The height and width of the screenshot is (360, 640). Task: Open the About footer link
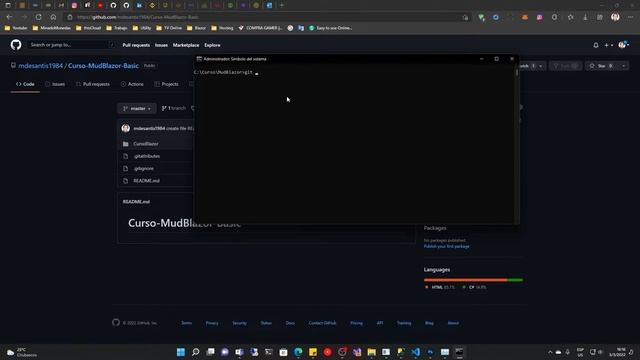(x=453, y=323)
